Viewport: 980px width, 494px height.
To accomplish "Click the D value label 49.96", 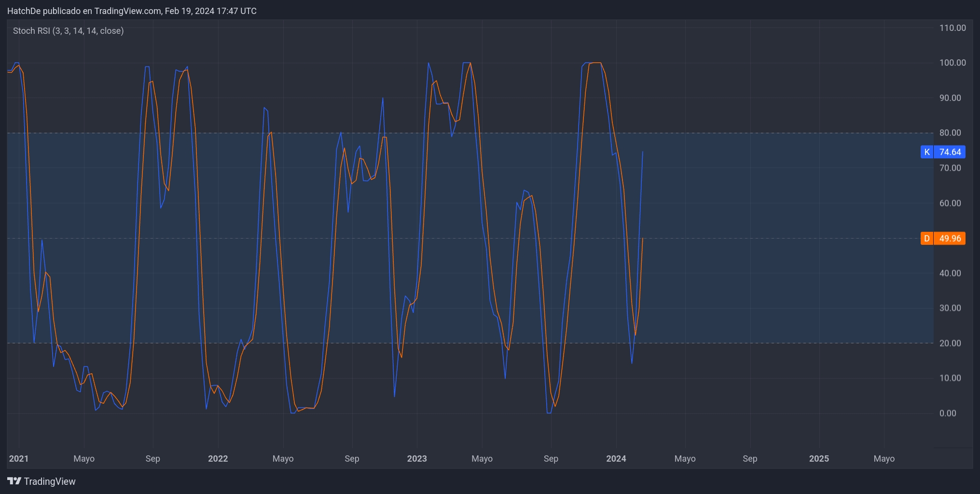I will pos(950,239).
